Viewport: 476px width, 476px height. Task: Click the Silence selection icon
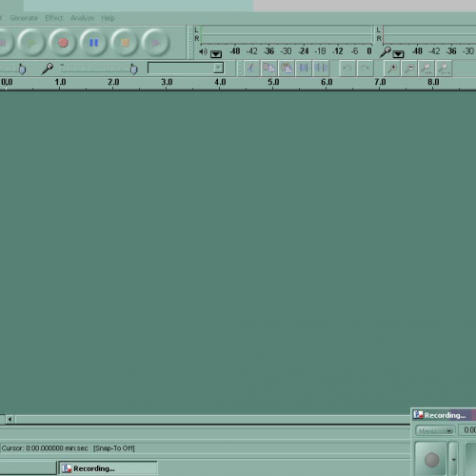click(x=321, y=68)
